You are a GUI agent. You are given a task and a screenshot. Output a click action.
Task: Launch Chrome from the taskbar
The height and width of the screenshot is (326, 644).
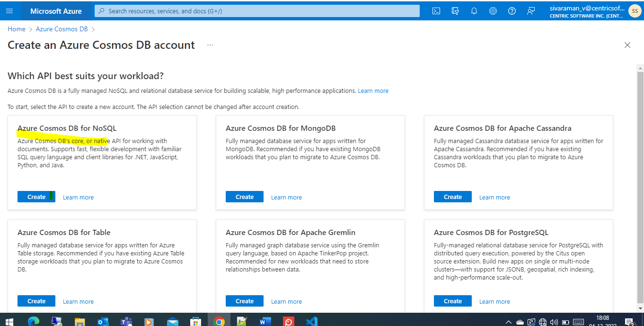pyautogui.click(x=219, y=321)
